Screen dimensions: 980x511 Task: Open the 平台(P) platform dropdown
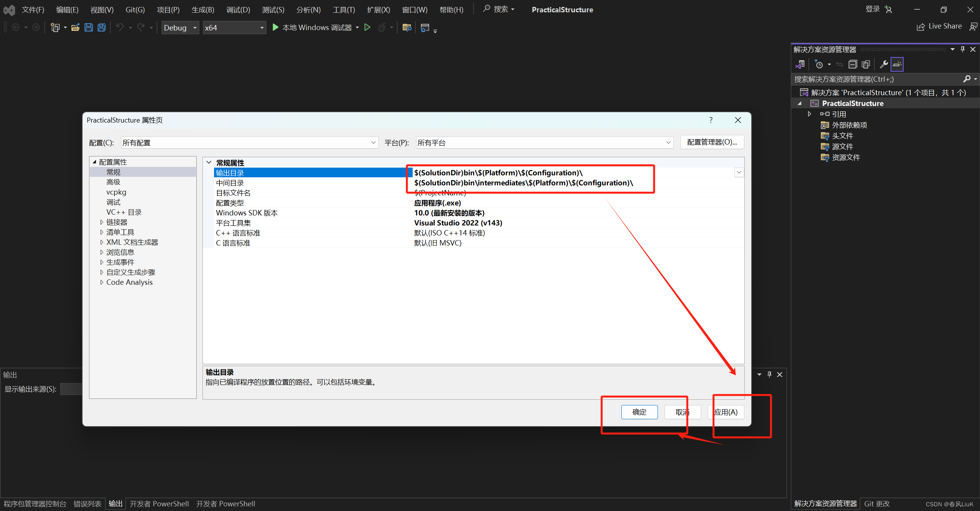point(668,143)
